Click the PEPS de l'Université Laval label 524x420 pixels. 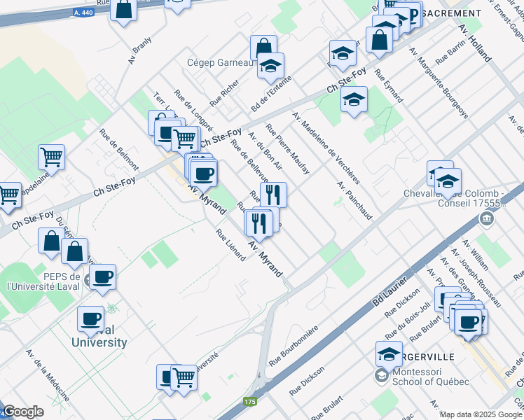point(43,281)
